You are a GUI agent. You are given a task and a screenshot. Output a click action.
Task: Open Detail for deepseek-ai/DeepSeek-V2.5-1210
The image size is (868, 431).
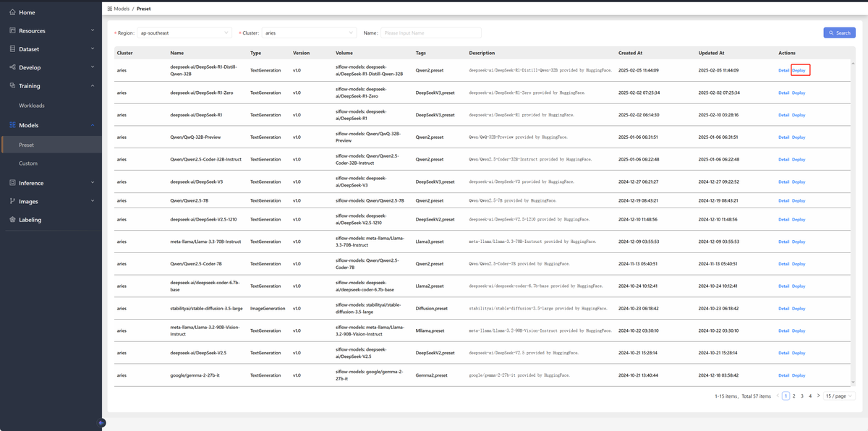[x=783, y=219]
